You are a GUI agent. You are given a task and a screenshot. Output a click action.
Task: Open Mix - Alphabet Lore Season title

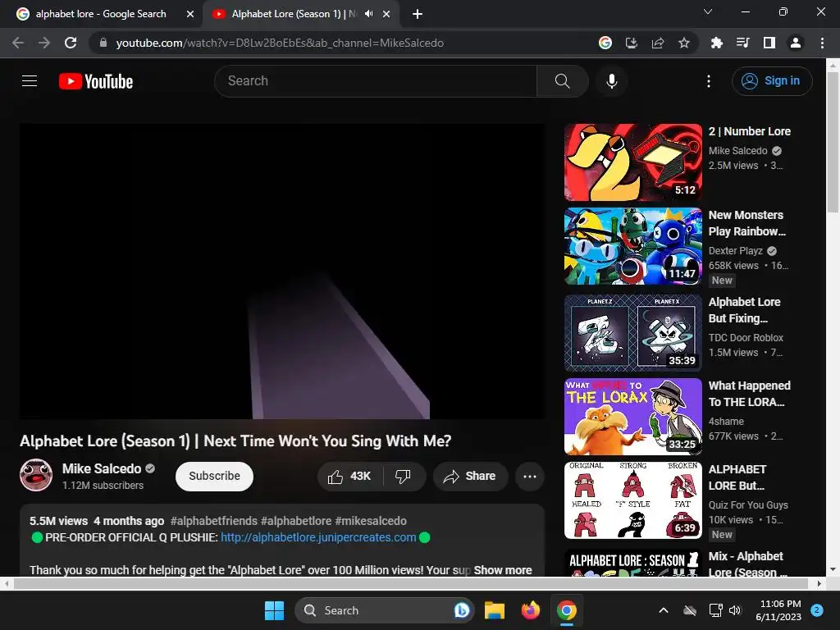[747, 564]
